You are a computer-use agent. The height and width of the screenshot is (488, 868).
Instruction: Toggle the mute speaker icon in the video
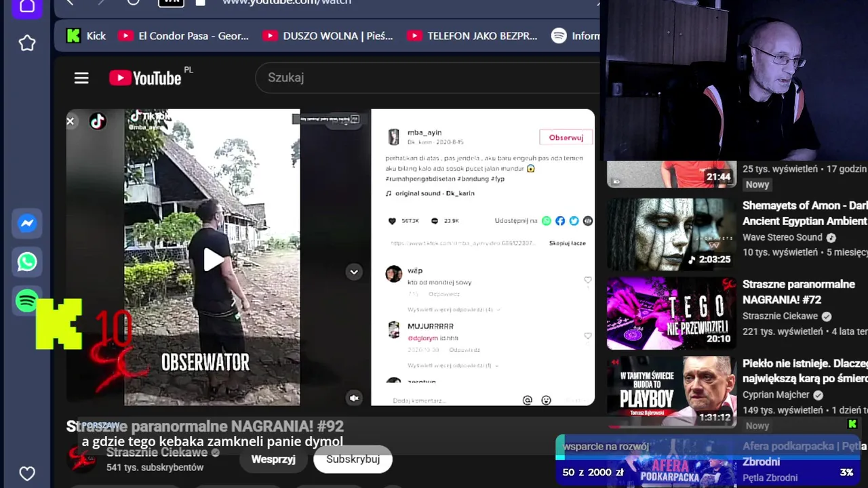coord(354,398)
